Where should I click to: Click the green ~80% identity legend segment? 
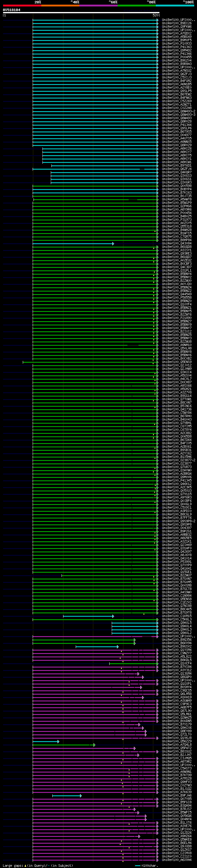[137, 6]
